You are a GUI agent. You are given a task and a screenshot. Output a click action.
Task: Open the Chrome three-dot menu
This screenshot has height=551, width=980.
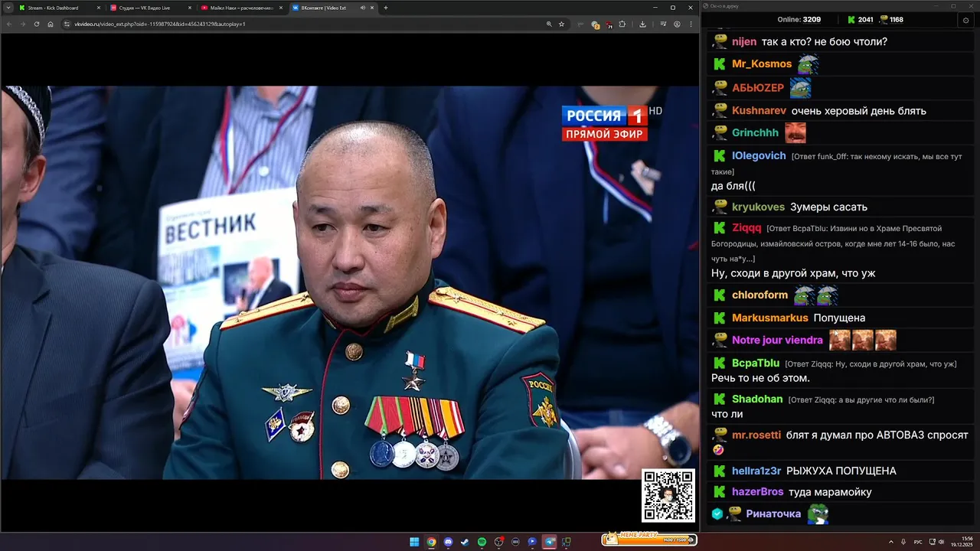[x=691, y=24]
